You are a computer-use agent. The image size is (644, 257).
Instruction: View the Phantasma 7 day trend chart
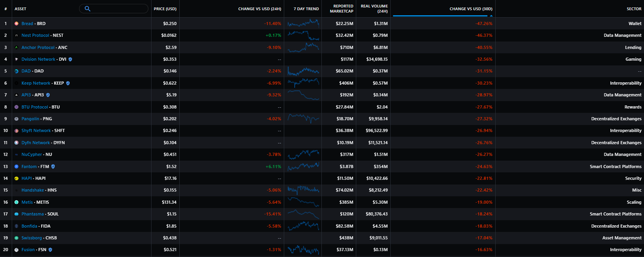click(303, 214)
